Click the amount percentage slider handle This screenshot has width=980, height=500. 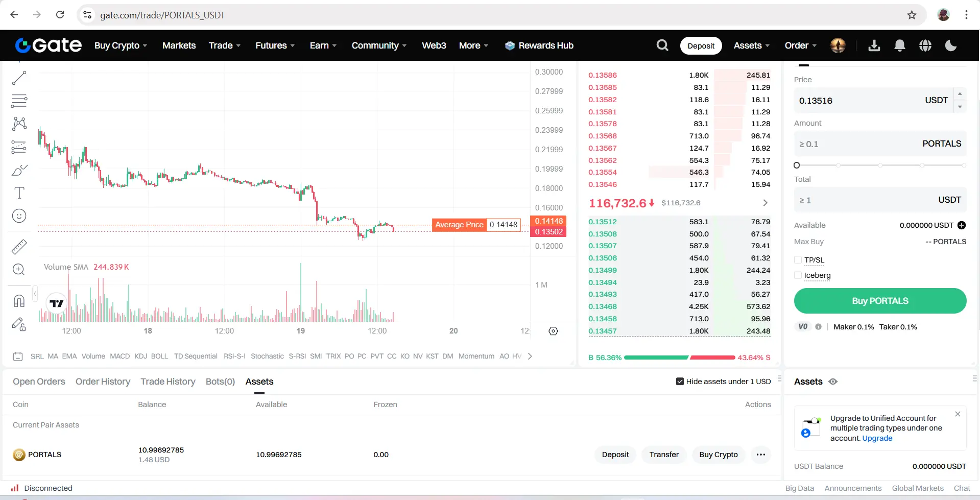click(797, 165)
